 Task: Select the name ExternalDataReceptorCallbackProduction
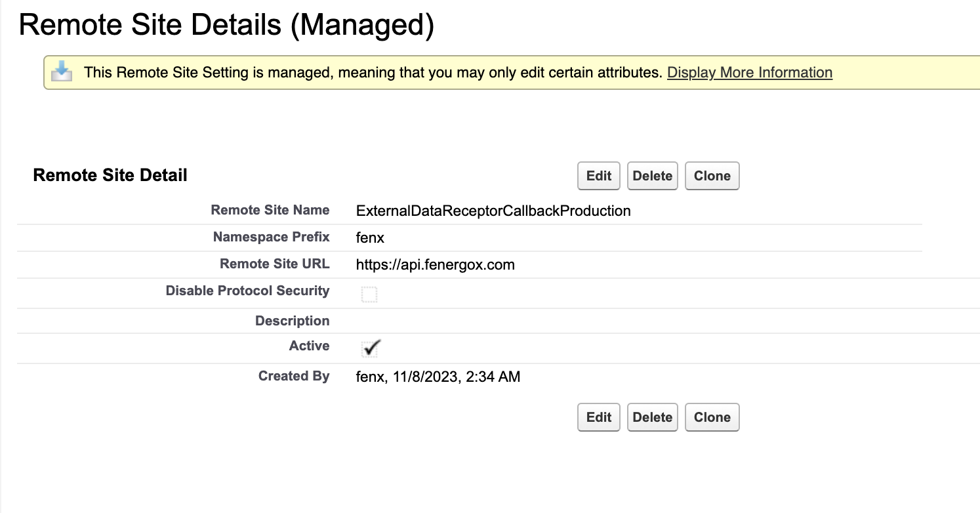coord(493,211)
